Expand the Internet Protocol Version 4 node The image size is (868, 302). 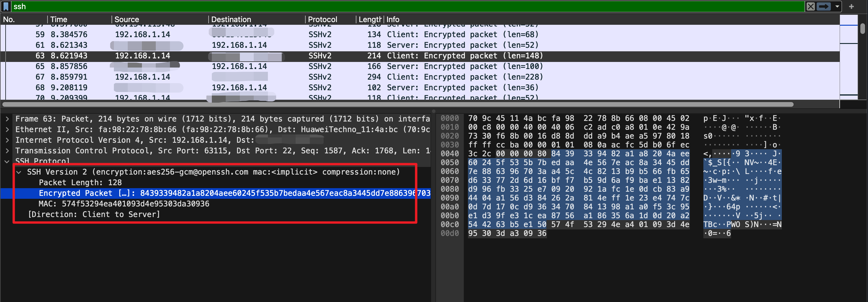[x=7, y=140]
